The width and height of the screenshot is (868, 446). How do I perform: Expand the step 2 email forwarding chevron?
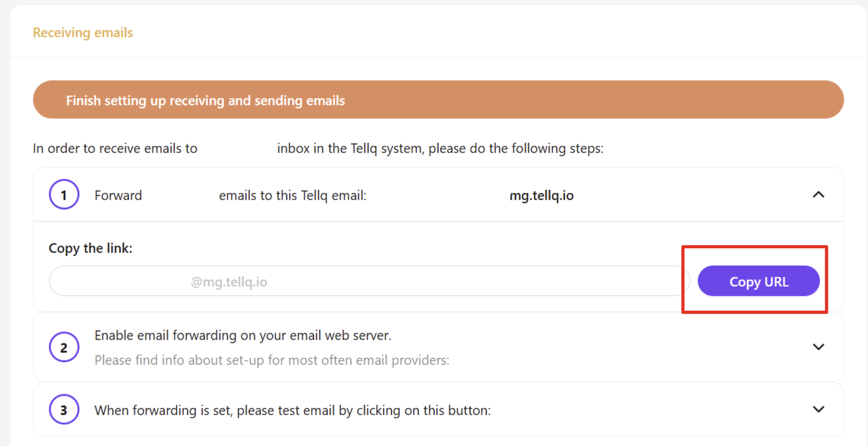[818, 347]
